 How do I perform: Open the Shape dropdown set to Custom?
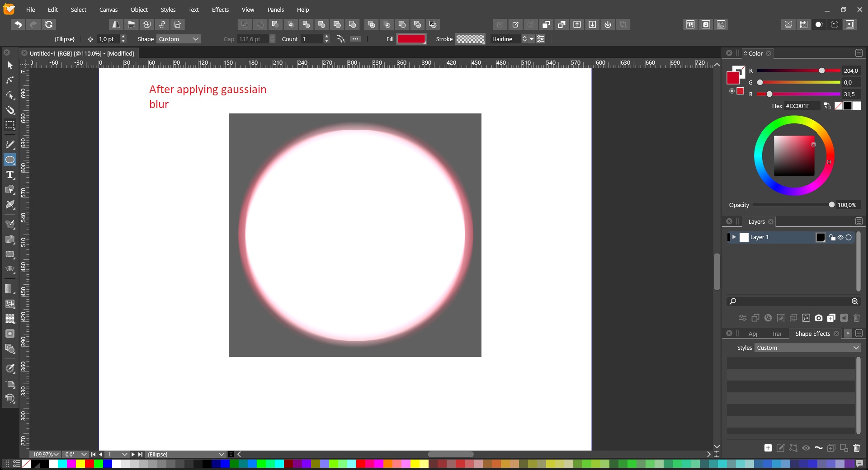tap(179, 39)
